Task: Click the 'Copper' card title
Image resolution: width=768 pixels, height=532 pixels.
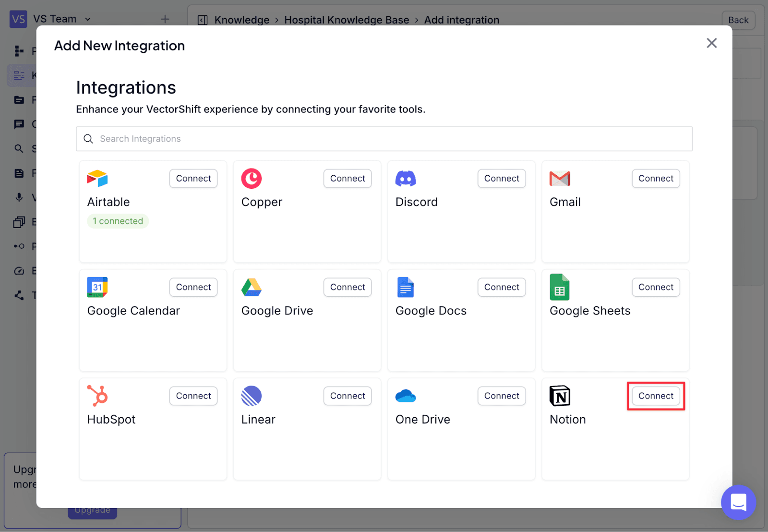Action: coord(262,203)
